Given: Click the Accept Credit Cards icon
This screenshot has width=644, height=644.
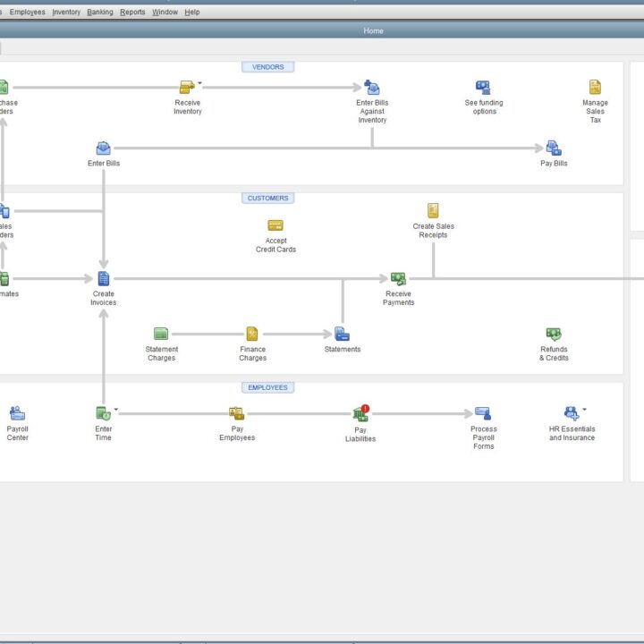Looking at the screenshot, I should (x=275, y=225).
